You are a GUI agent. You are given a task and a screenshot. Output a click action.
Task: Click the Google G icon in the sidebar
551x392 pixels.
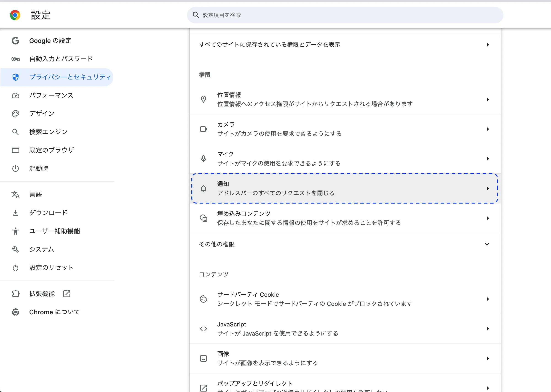pos(16,41)
